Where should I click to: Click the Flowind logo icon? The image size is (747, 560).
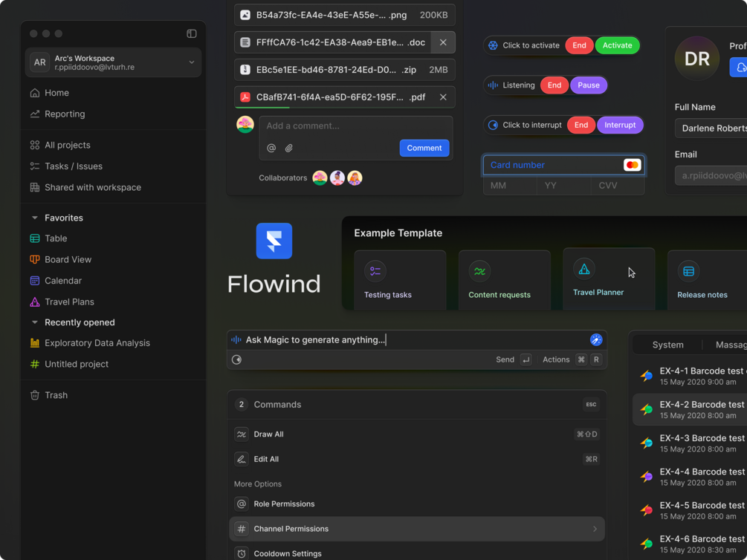(x=274, y=241)
